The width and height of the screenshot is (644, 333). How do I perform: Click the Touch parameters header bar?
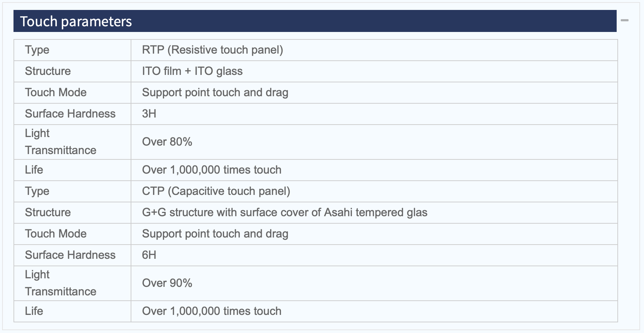point(315,21)
